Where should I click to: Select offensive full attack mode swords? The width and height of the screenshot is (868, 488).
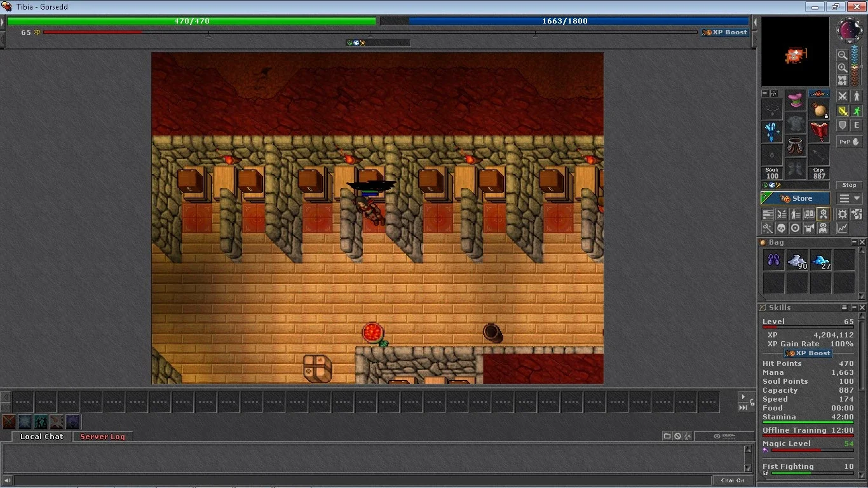tap(843, 96)
